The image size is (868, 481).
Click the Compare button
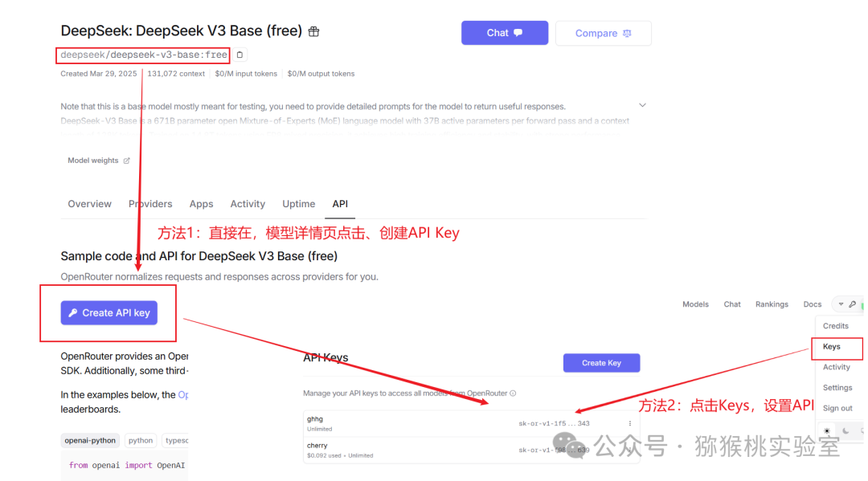coord(604,33)
